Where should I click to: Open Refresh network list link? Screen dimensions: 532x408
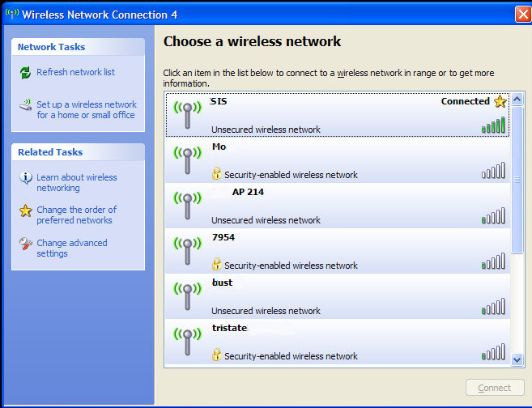coord(75,72)
